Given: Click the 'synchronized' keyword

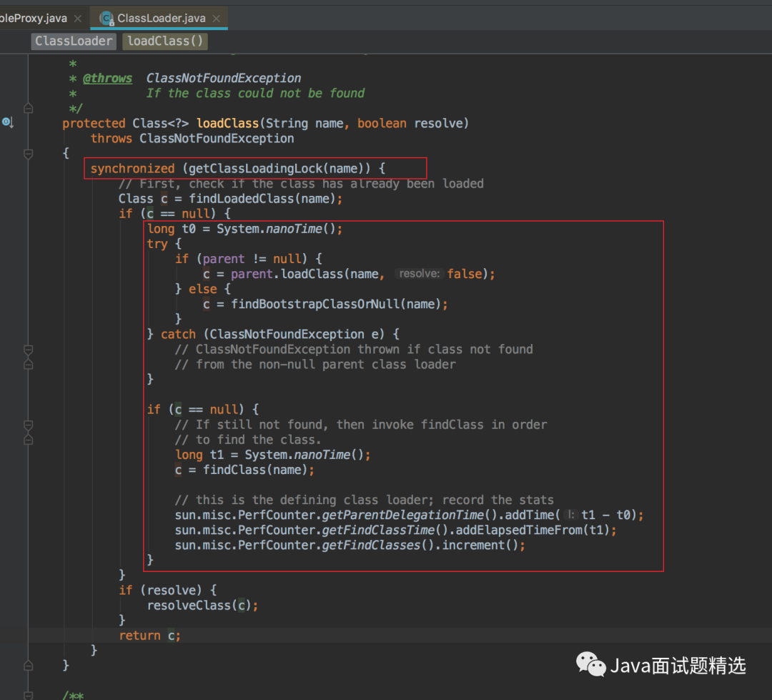Looking at the screenshot, I should 132,169.
